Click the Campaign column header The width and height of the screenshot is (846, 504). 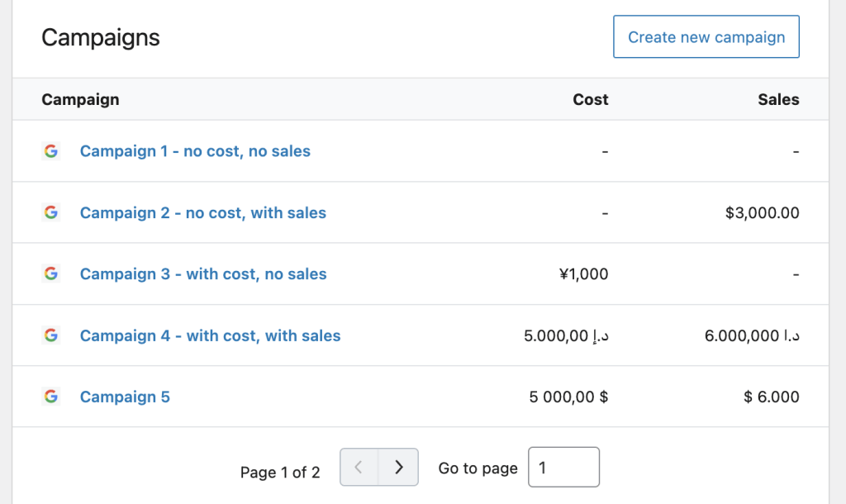click(80, 99)
